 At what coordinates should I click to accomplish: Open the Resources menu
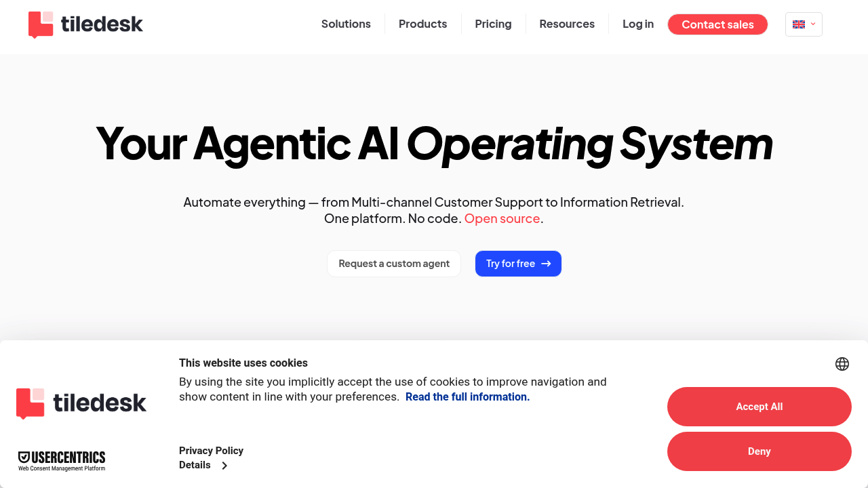tap(567, 24)
